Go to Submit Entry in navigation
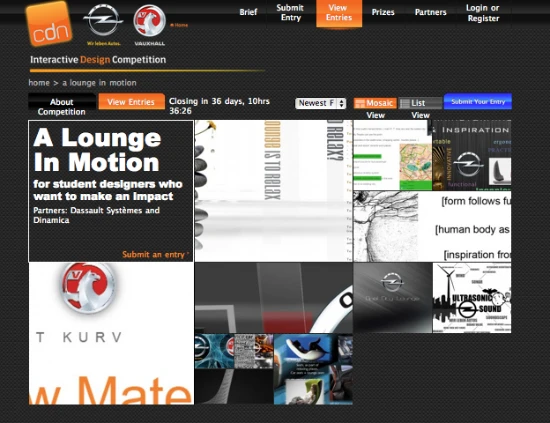 coord(290,13)
